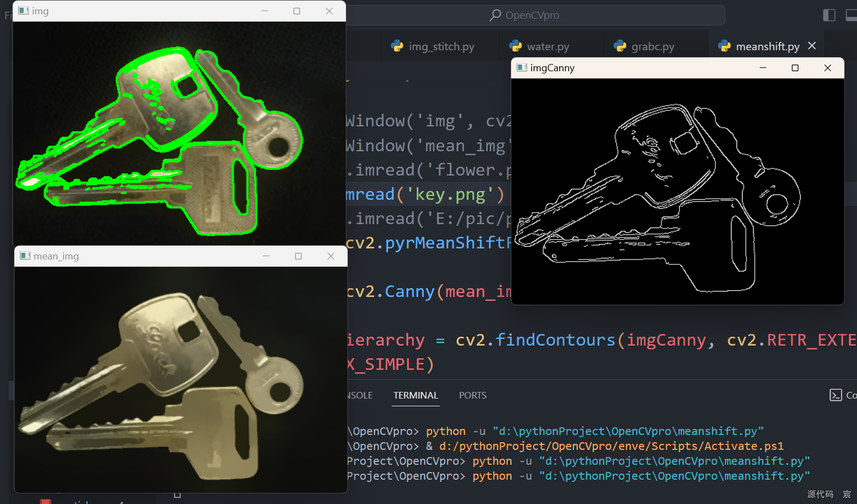Click the mean_img title bar text
This screenshot has width=857, height=504.
tap(56, 256)
